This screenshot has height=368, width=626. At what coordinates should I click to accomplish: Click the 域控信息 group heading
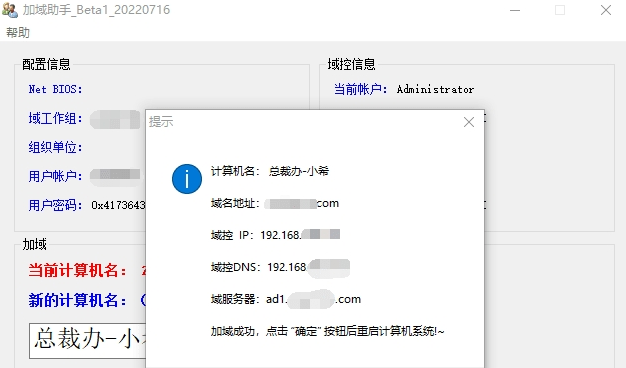click(351, 64)
